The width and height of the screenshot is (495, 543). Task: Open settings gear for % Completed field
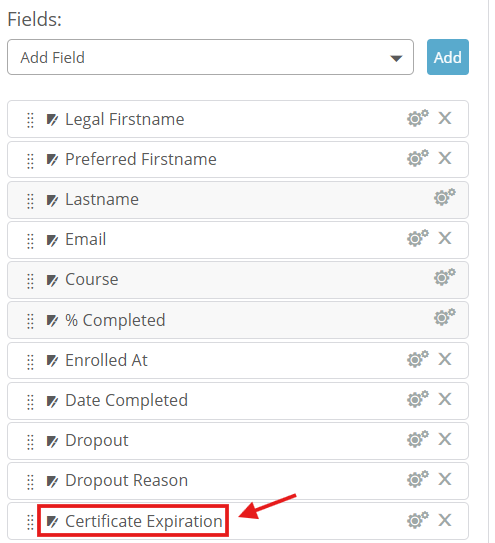445,317
